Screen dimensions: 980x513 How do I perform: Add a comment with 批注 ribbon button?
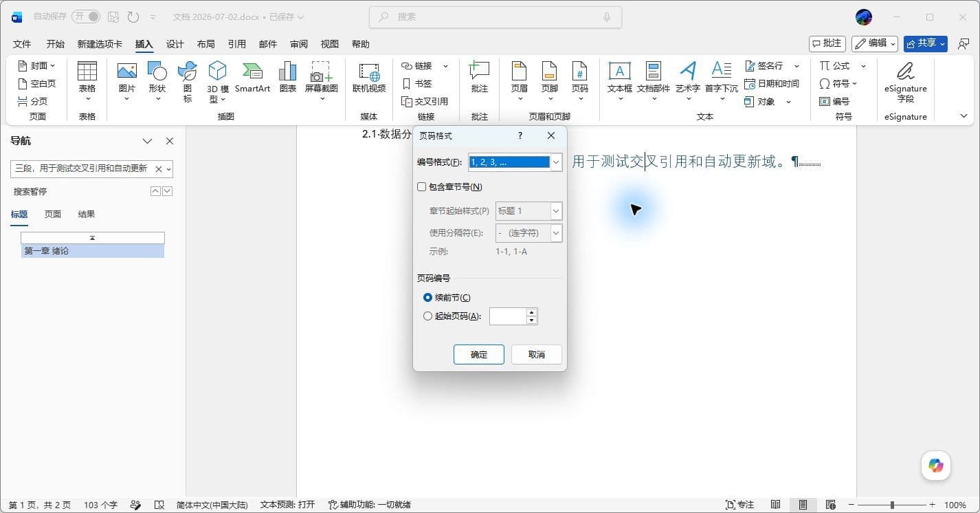tap(479, 77)
